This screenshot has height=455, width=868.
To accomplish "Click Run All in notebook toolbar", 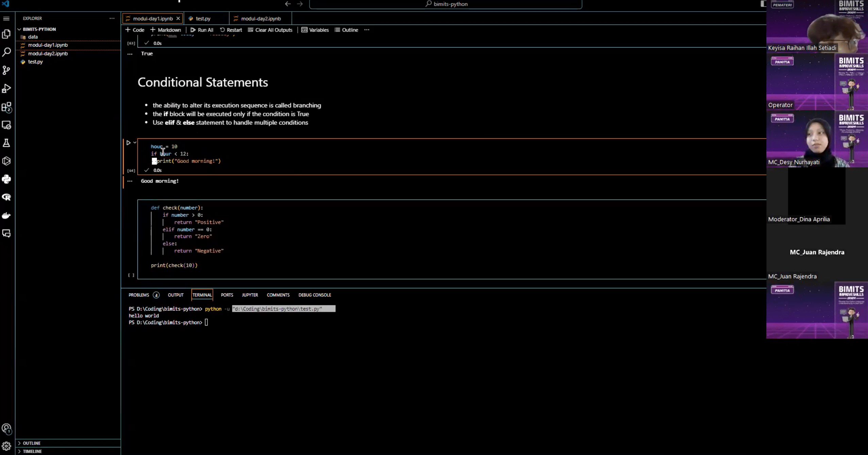I will (202, 30).
